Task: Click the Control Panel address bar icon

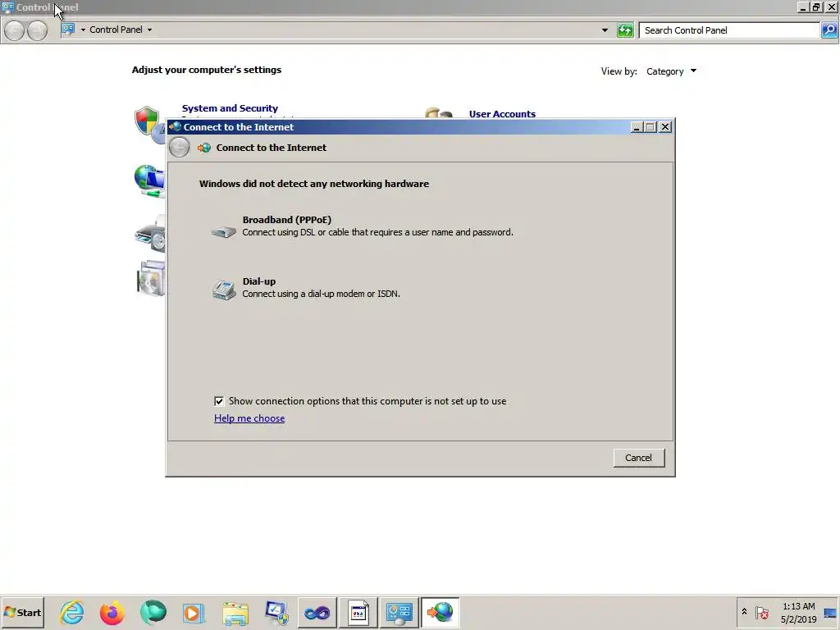Action: pyautogui.click(x=68, y=30)
